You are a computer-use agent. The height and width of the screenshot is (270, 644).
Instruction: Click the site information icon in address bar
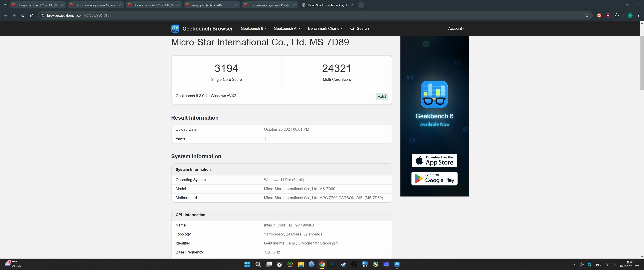pos(42,16)
